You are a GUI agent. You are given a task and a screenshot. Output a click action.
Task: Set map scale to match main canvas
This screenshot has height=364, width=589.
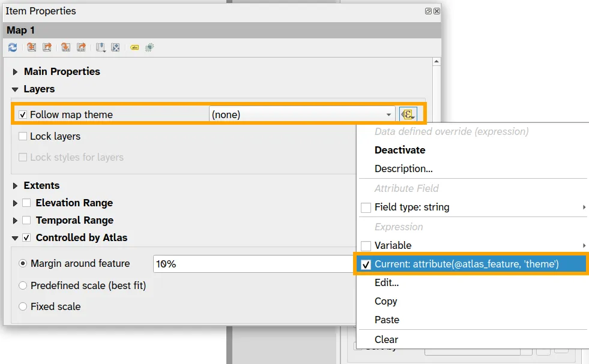click(x=64, y=47)
